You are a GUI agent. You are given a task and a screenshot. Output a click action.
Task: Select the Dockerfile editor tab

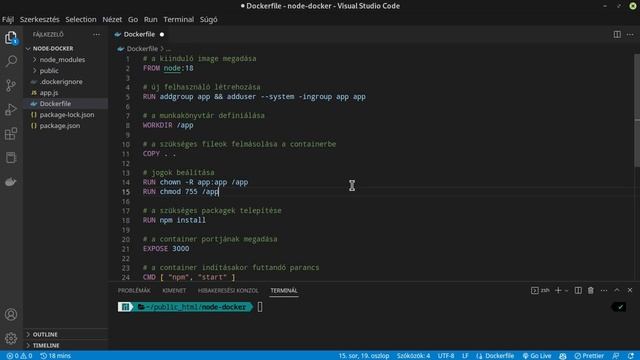(139, 34)
